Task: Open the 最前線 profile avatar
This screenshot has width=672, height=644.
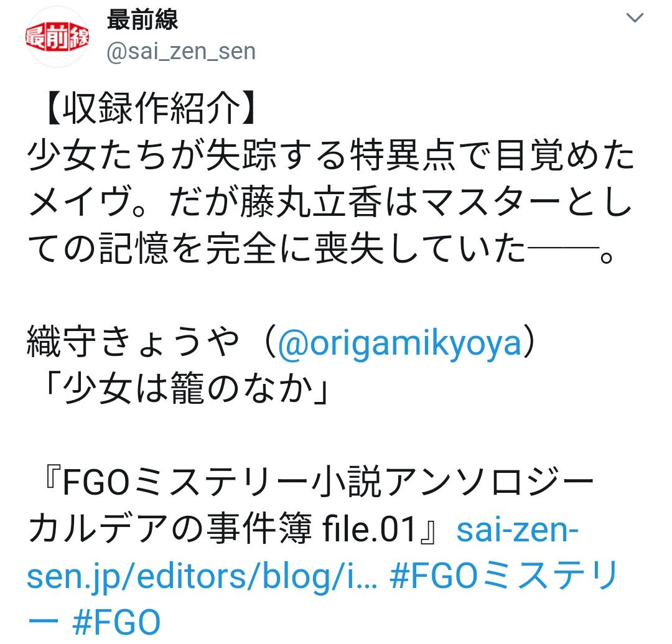Action: point(57,37)
